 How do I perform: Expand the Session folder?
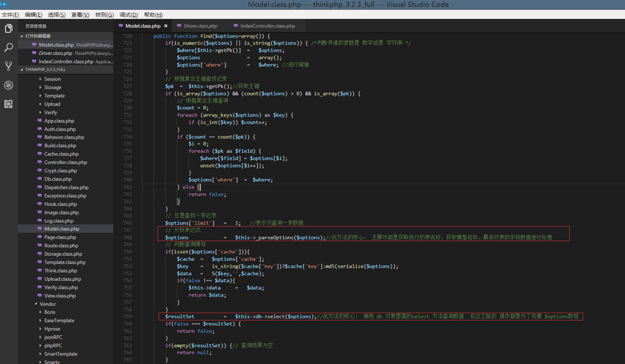click(x=40, y=79)
